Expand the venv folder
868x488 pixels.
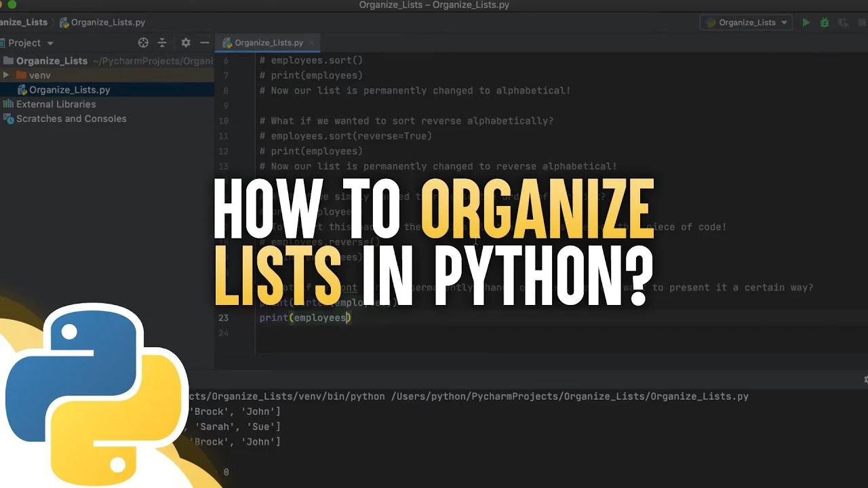pos(6,75)
